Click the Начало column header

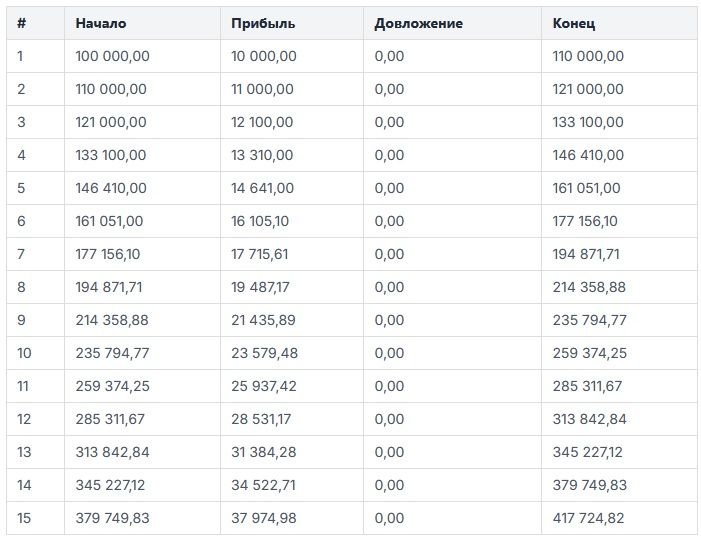(x=101, y=23)
